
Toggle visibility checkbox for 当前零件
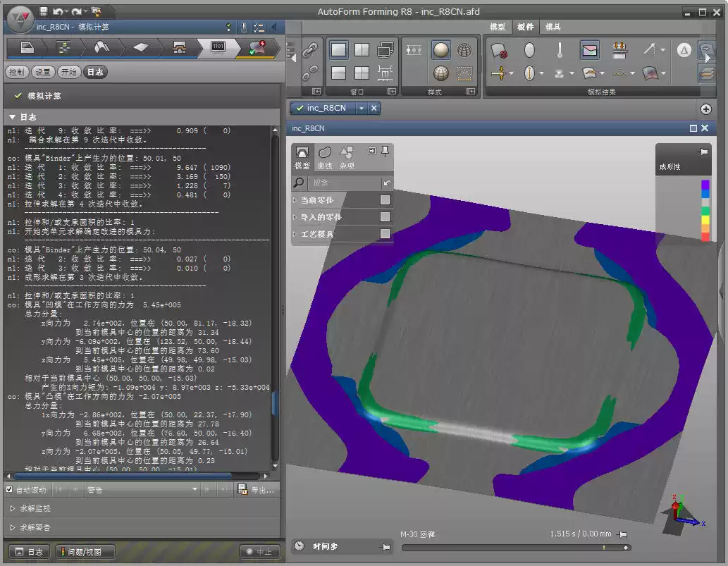tap(385, 199)
